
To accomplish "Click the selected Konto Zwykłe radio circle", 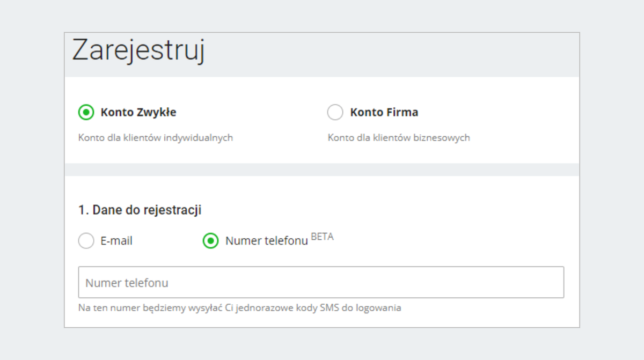I will [x=87, y=112].
